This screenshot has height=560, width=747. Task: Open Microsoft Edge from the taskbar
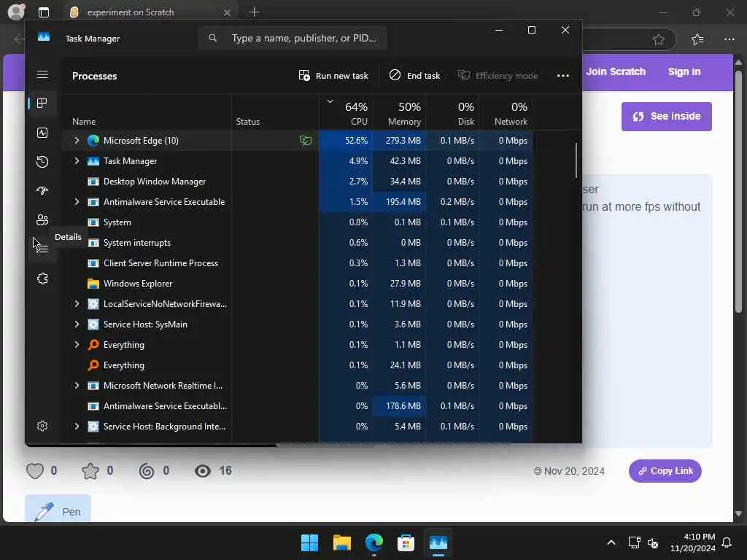click(x=374, y=542)
